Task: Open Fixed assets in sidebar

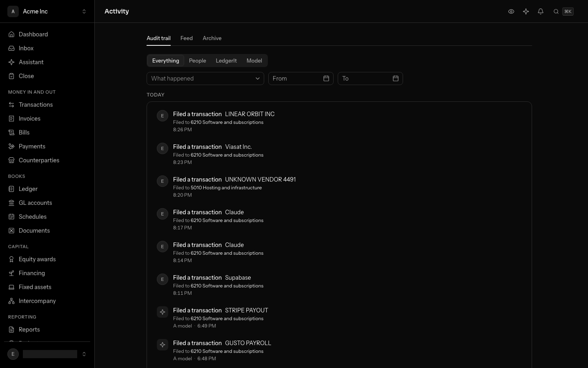Action: (x=47, y=287)
